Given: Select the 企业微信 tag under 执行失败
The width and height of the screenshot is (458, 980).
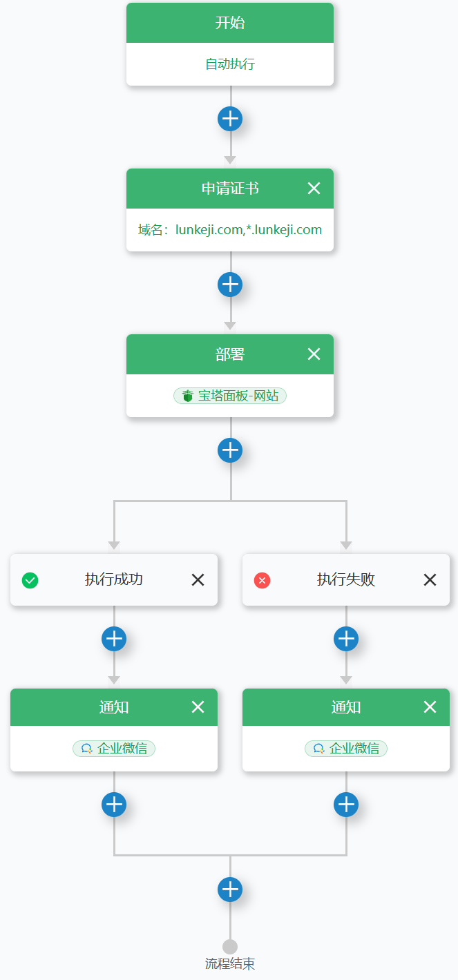Looking at the screenshot, I should [346, 749].
